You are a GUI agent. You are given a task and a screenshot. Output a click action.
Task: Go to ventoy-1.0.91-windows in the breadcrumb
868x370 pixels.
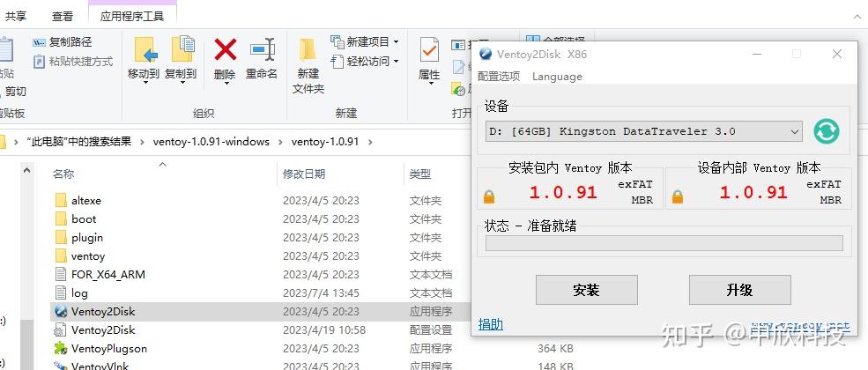[x=211, y=142]
